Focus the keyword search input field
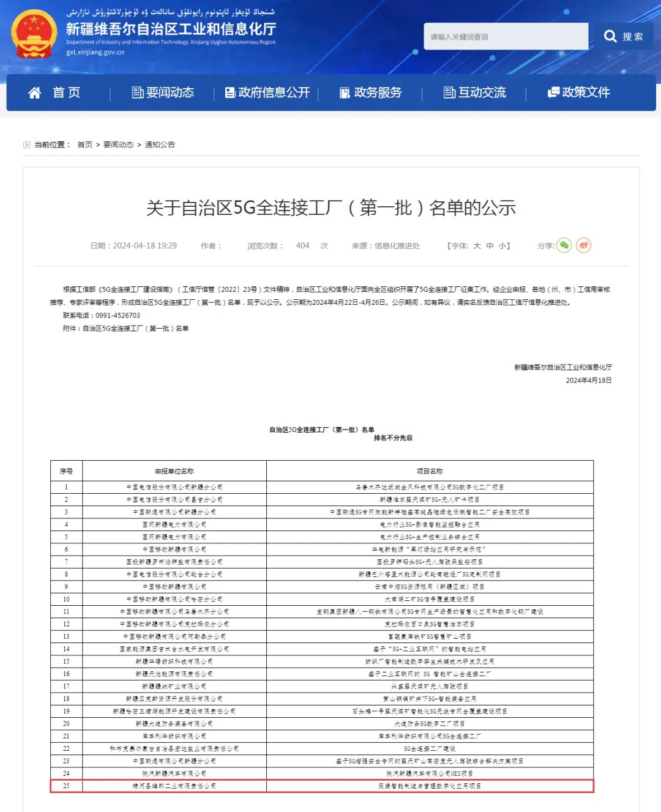 (506, 37)
